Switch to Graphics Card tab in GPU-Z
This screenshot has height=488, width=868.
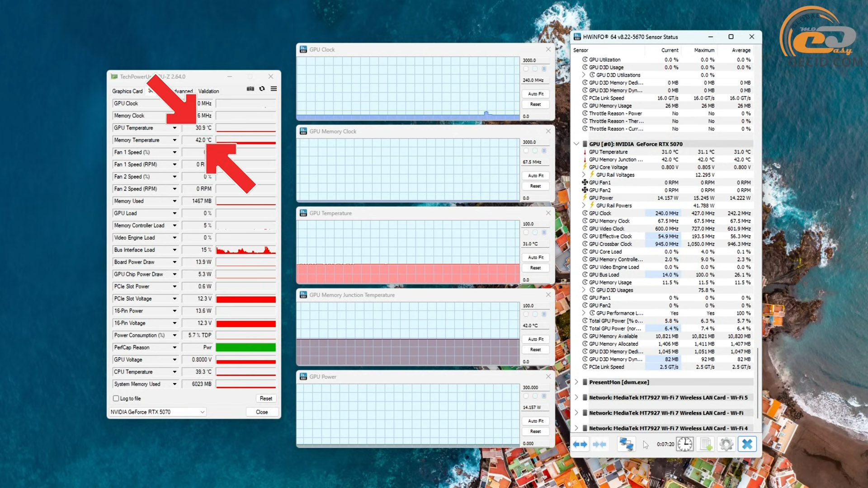pyautogui.click(x=127, y=91)
